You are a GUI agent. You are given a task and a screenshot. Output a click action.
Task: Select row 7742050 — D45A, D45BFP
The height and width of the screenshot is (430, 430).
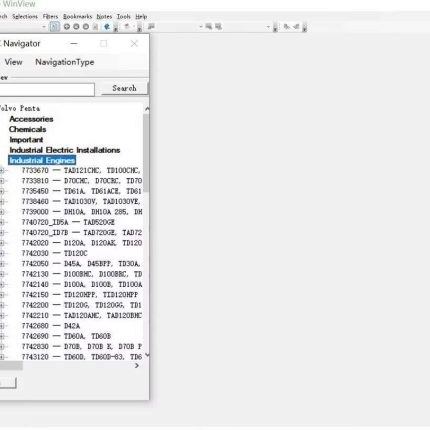pyautogui.click(x=81, y=264)
